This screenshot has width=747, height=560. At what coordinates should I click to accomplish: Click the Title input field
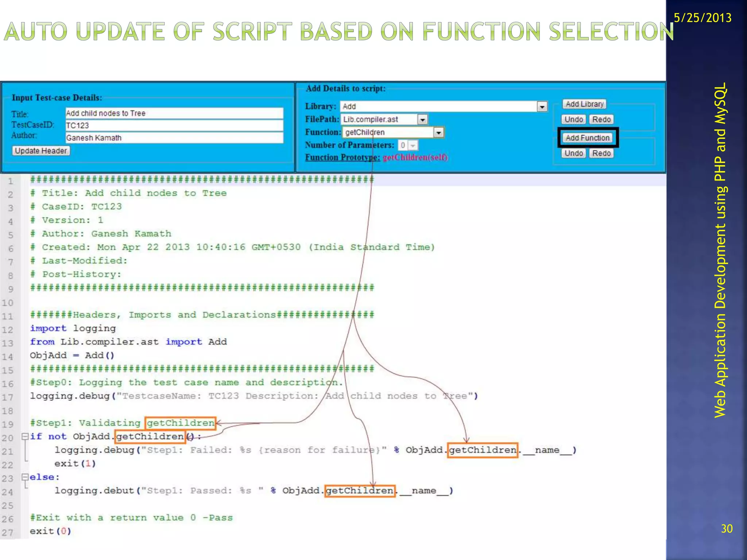[174, 113]
